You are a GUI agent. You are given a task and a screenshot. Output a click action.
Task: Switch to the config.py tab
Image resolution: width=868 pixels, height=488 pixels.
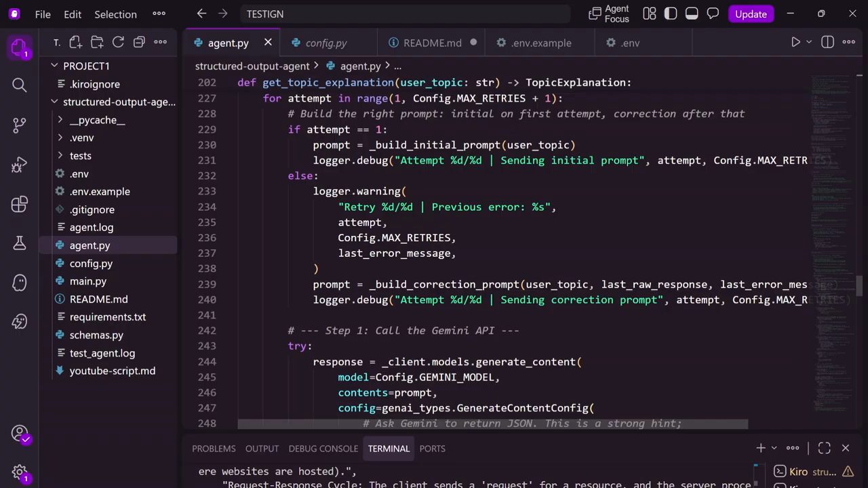pyautogui.click(x=325, y=43)
